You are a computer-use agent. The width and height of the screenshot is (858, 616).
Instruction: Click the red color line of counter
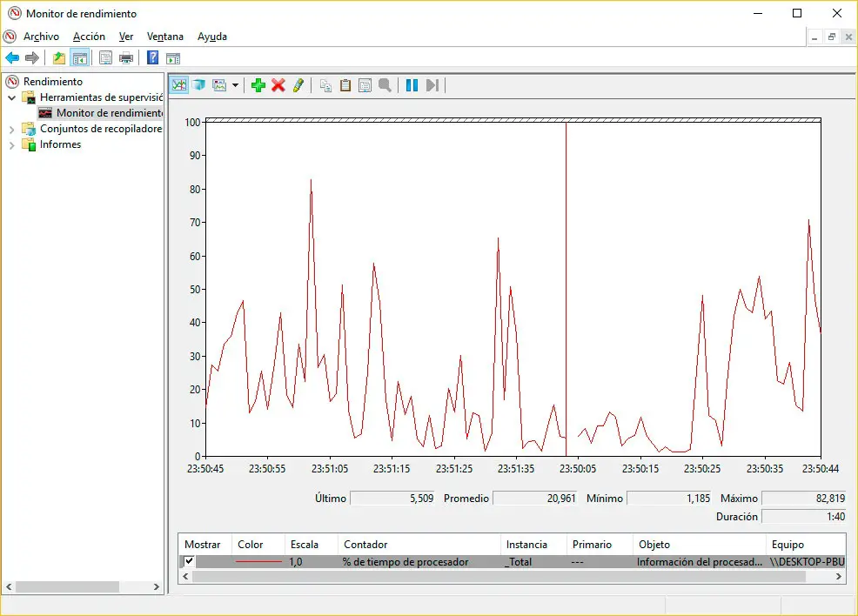258,562
